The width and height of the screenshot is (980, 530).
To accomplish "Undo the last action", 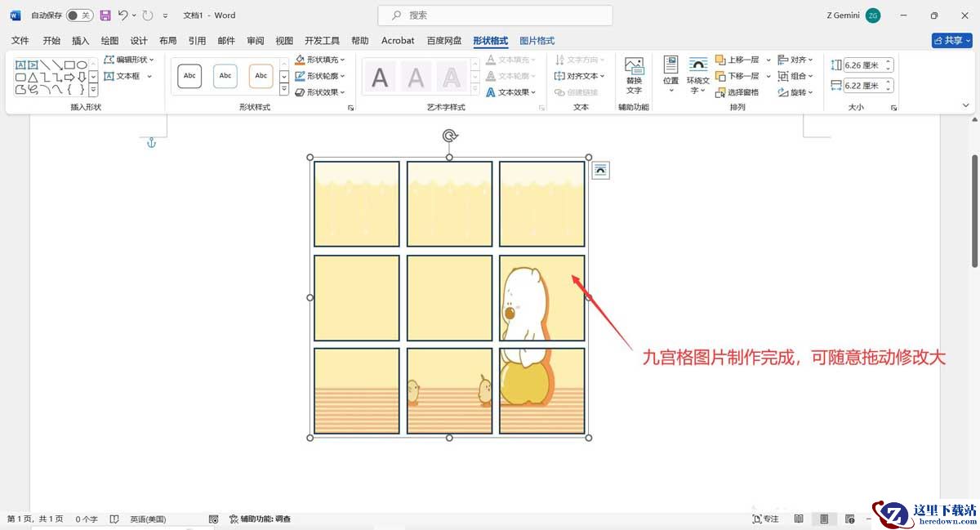I will pos(123,16).
